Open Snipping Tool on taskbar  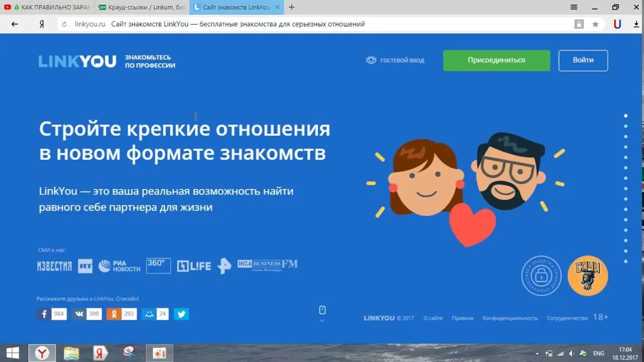(x=130, y=353)
